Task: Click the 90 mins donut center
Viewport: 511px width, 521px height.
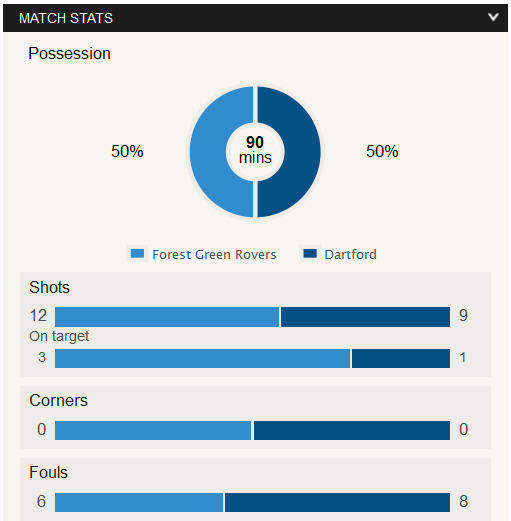Action: 255,150
